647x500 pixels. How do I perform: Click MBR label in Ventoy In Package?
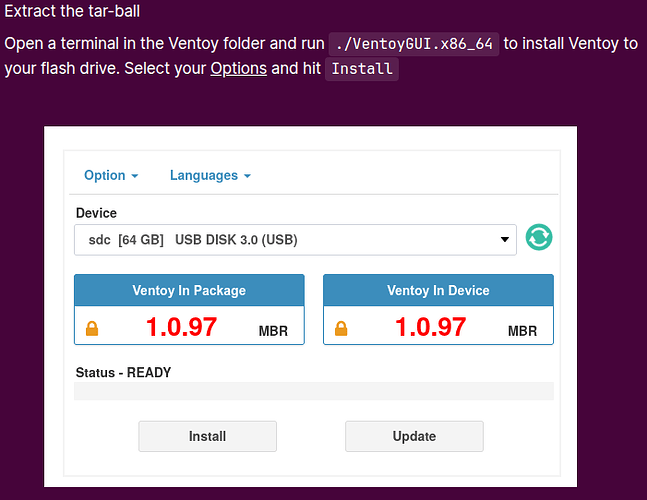[x=273, y=331]
